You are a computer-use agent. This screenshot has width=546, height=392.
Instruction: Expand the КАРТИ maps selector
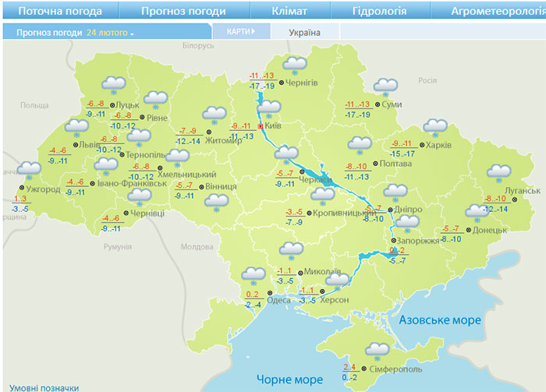[241, 31]
